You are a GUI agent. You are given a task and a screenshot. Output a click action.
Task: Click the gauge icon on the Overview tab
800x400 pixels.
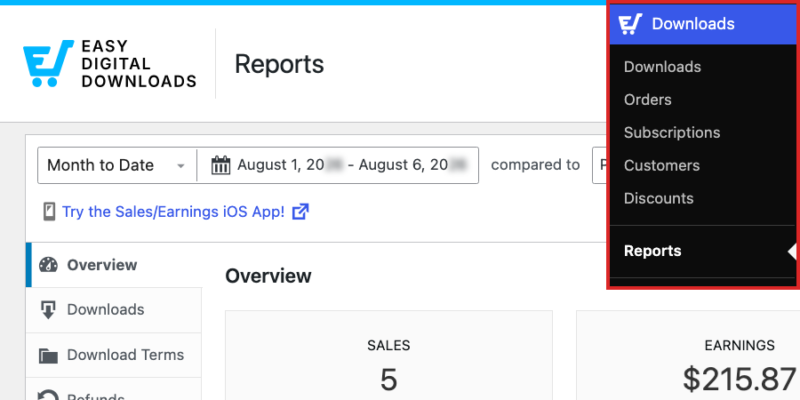[48, 265]
